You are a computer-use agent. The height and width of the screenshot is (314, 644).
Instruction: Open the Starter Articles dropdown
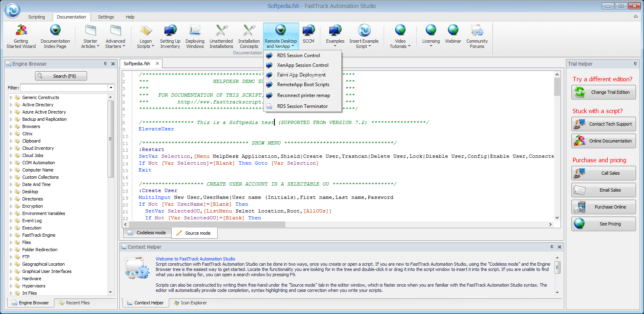(90, 36)
